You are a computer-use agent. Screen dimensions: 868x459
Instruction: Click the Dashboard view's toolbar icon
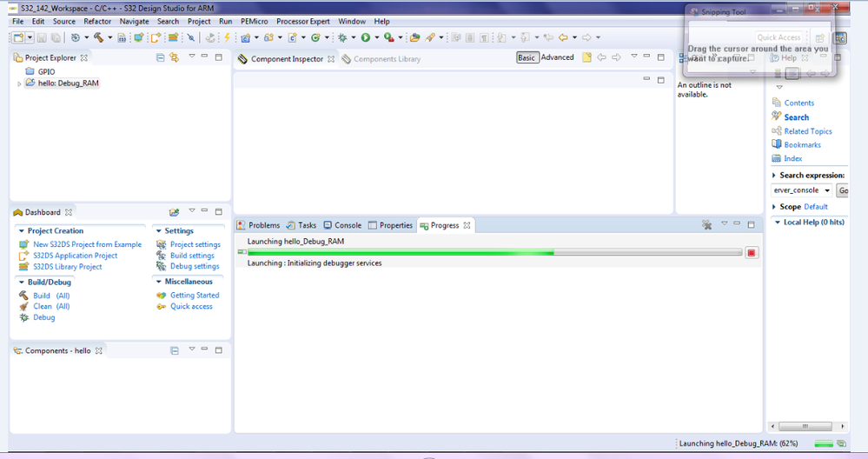click(x=175, y=212)
